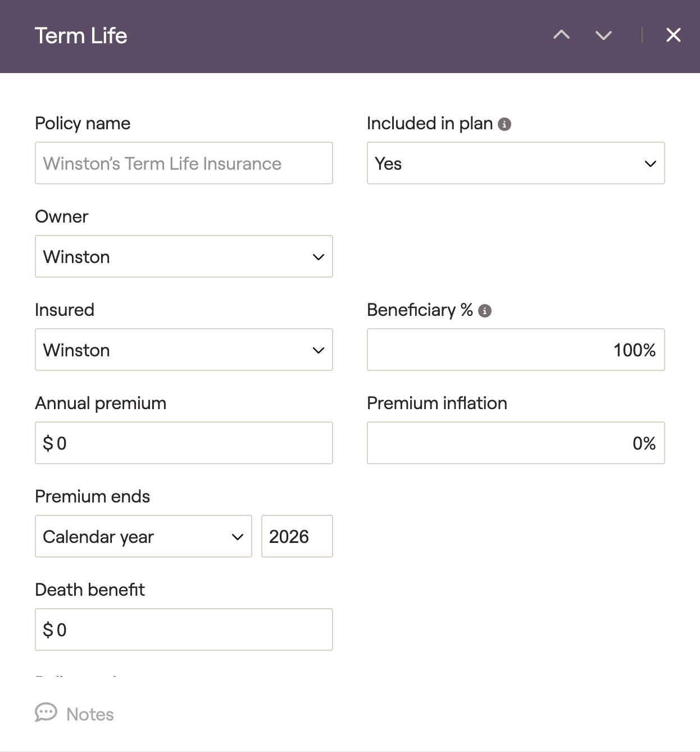Image resolution: width=700 pixels, height=752 pixels.
Task: Open the Premium ends Calendar year dropdown
Action: click(143, 536)
